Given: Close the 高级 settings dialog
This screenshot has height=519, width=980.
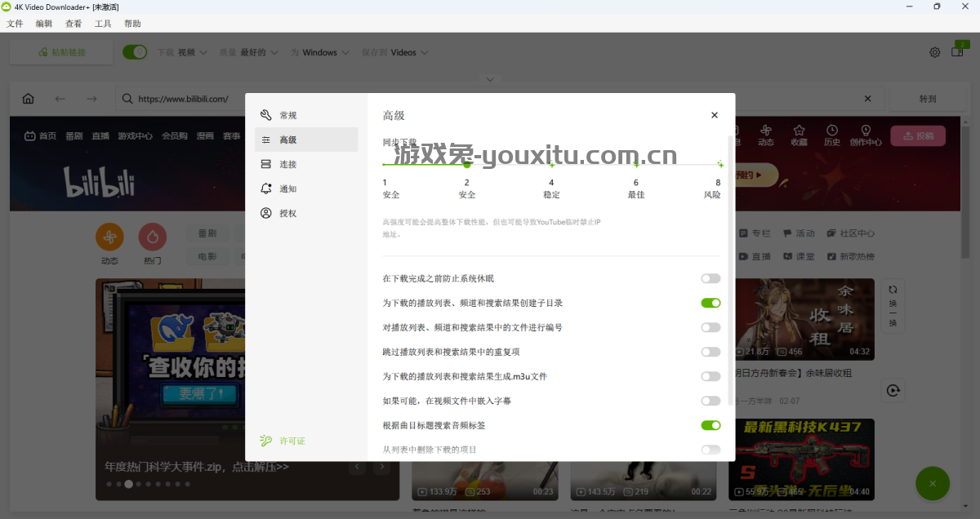Looking at the screenshot, I should coord(715,115).
